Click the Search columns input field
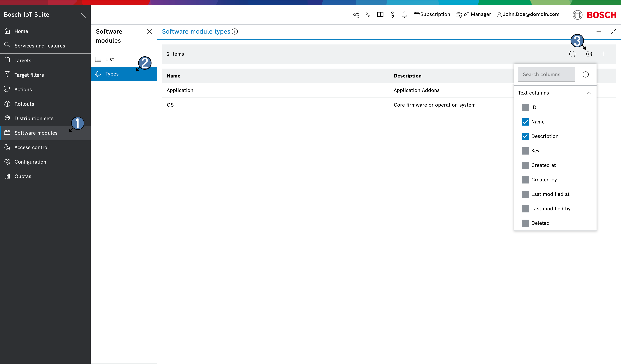621x364 pixels. pos(546,74)
